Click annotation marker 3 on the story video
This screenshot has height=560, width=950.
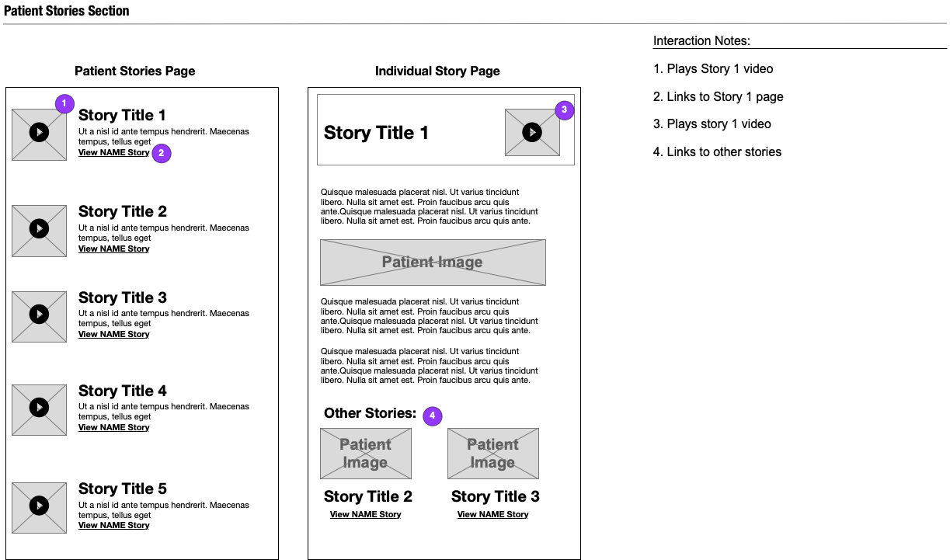click(x=563, y=110)
